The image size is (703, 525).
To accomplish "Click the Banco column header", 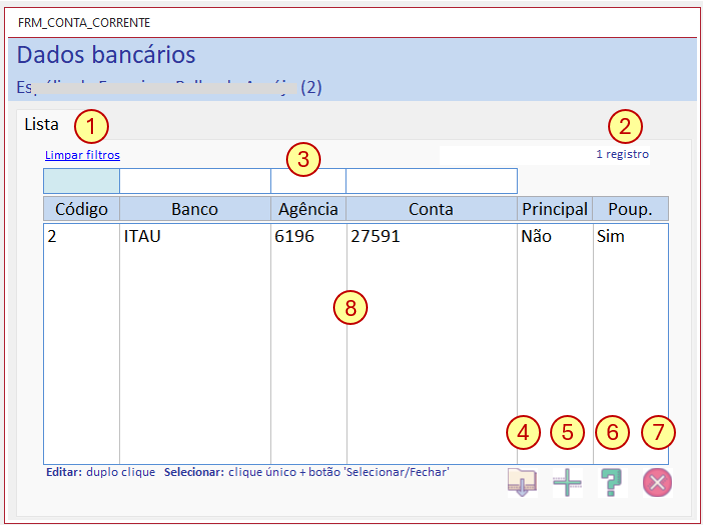I will [195, 209].
